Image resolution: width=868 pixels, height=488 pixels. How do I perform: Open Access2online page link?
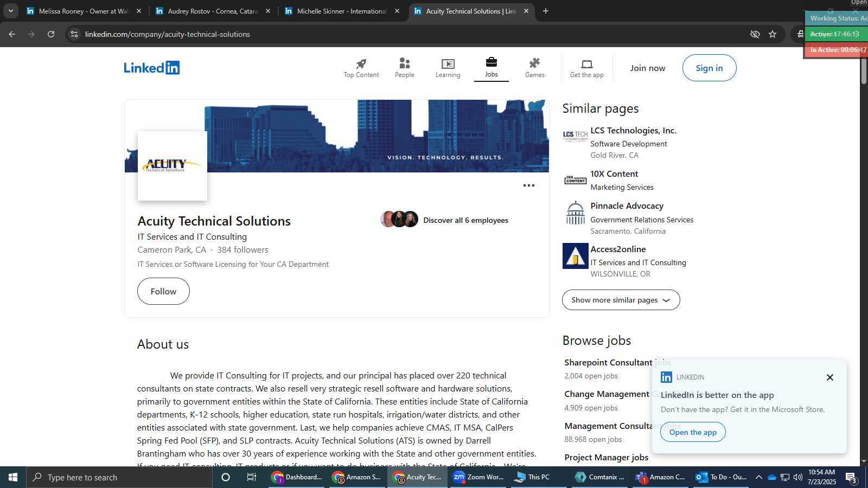point(618,249)
